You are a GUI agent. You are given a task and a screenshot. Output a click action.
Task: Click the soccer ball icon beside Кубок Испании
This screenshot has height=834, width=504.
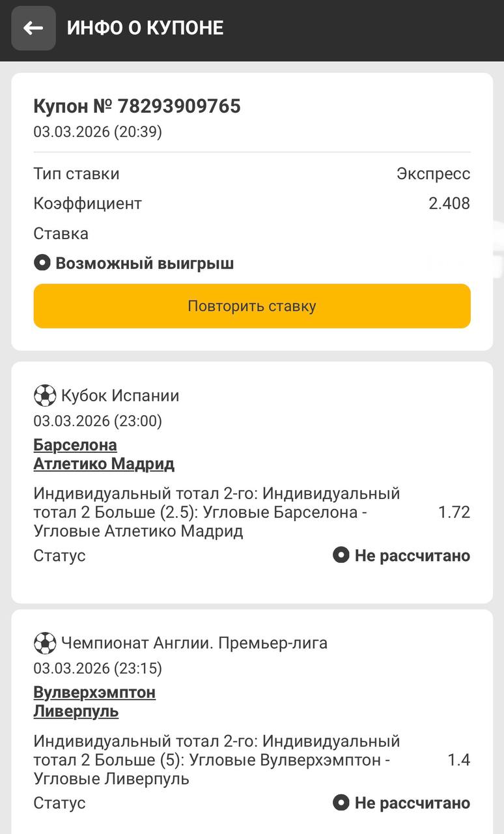pyautogui.click(x=45, y=395)
